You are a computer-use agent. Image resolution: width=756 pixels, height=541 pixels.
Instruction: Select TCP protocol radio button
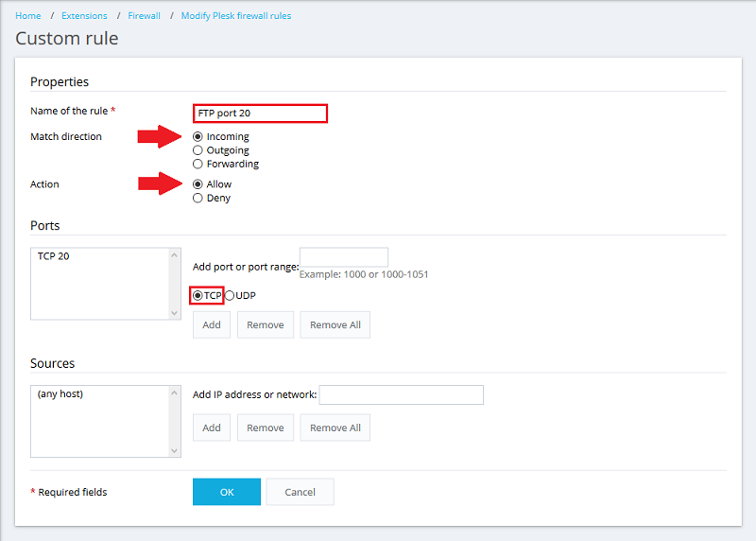coord(198,295)
